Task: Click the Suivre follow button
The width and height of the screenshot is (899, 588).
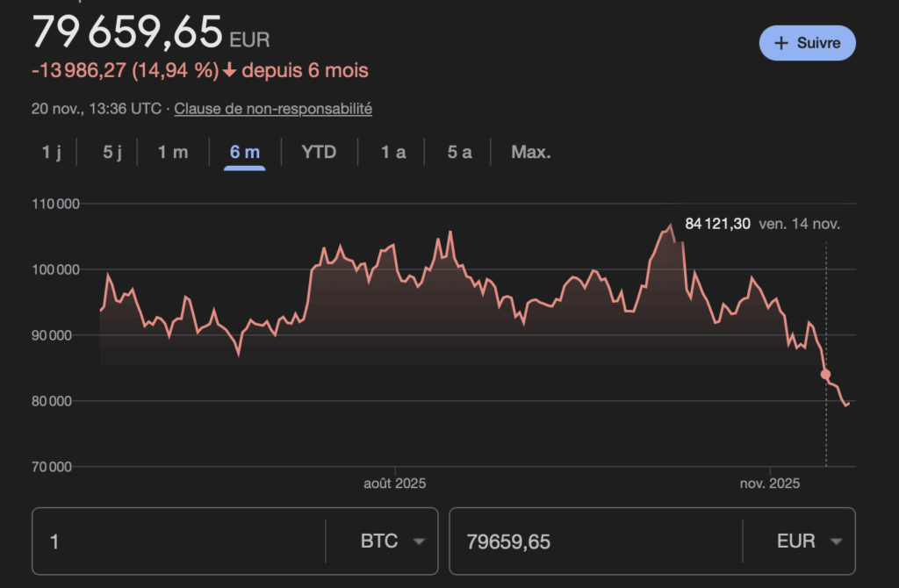Action: (807, 43)
